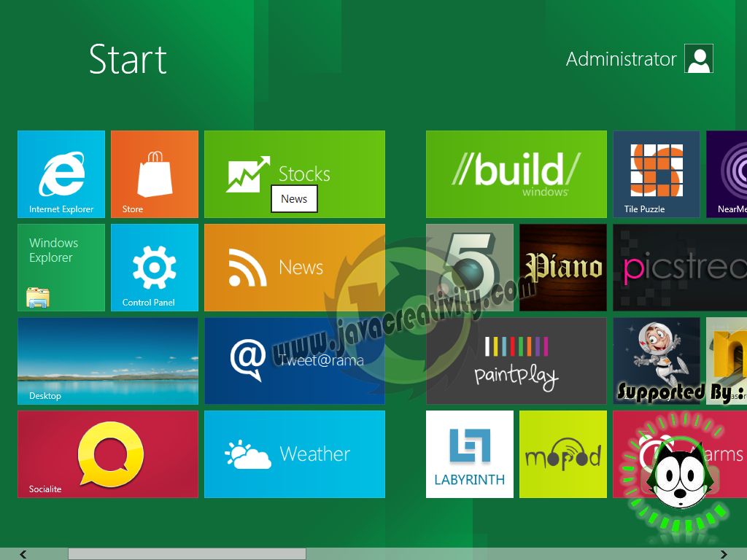Open the Store tile

pos(155,174)
